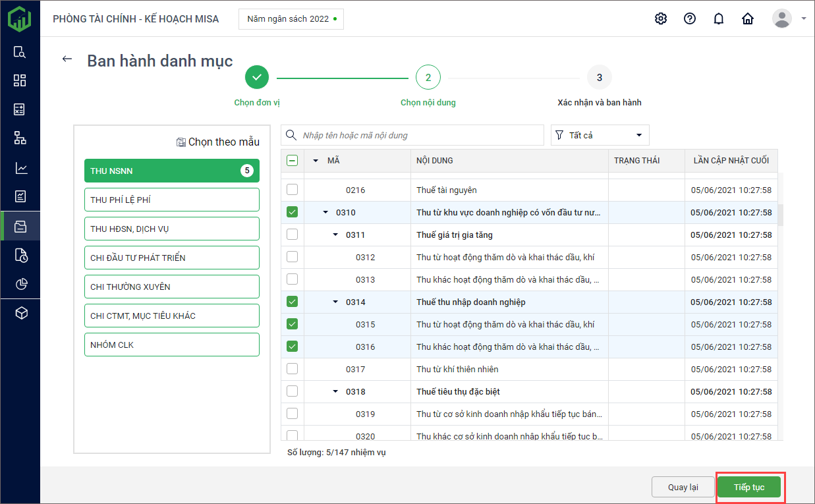
Task: Click the Tiếp tục button
Action: [x=749, y=487]
